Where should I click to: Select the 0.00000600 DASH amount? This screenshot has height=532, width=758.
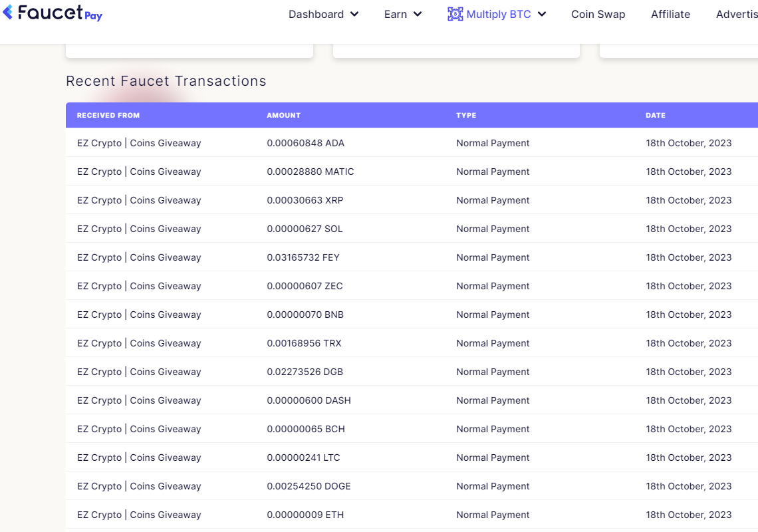(x=309, y=400)
